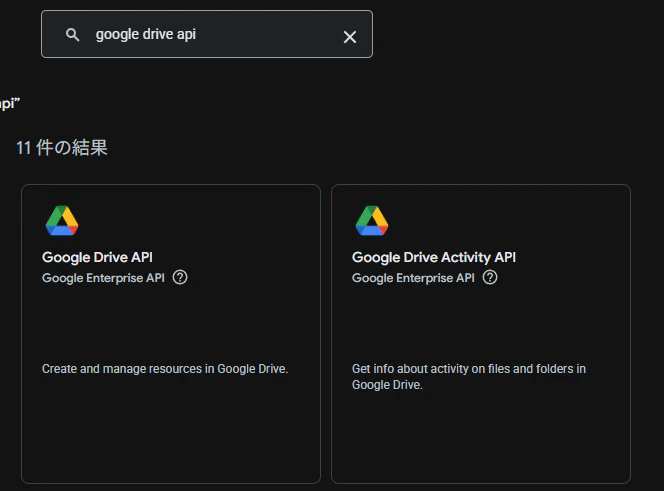This screenshot has width=664, height=491.
Task: Click help icon on Google Drive API card
Action: tap(180, 277)
